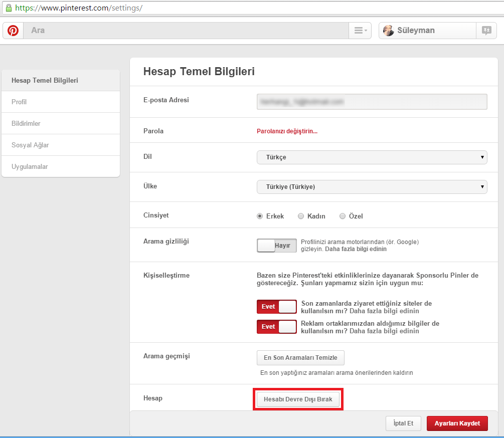Click the E-posta Adresi input field
Screen dimensions: 504x438
click(x=372, y=102)
